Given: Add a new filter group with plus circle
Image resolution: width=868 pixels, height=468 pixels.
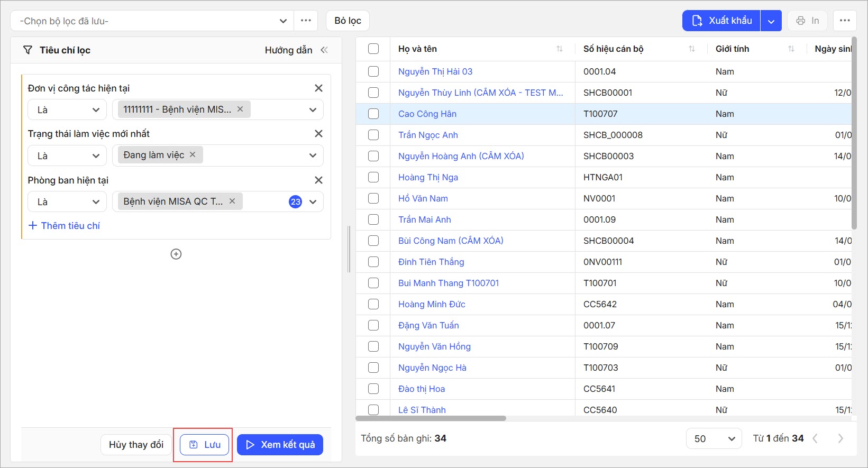Looking at the screenshot, I should click(x=176, y=254).
